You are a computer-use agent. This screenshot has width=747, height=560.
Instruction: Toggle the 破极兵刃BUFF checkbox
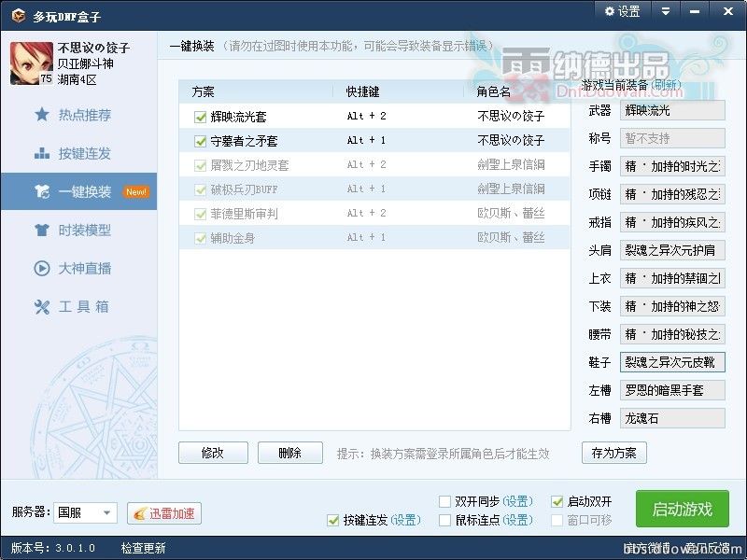(x=200, y=189)
